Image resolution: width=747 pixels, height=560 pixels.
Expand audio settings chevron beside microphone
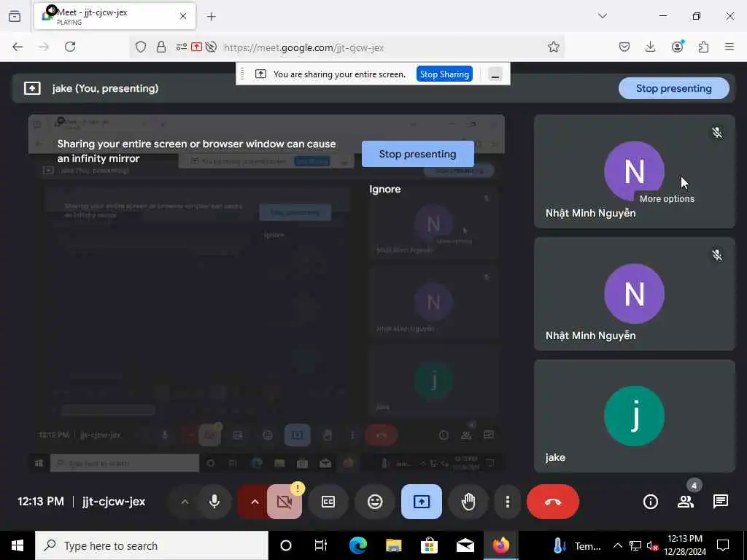[x=185, y=502]
